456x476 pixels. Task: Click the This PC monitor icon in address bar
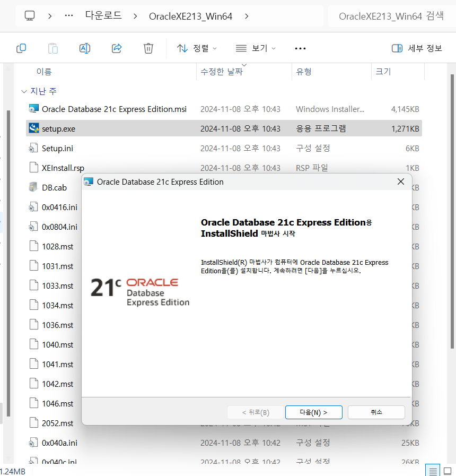tap(30, 16)
